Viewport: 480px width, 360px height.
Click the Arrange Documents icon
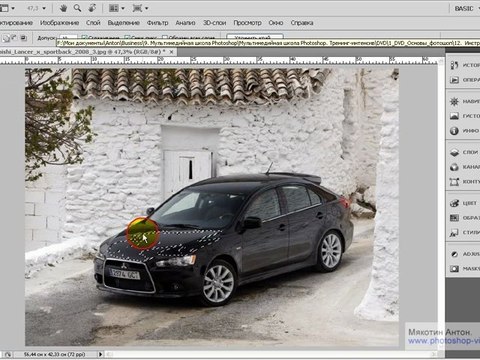click(x=114, y=8)
